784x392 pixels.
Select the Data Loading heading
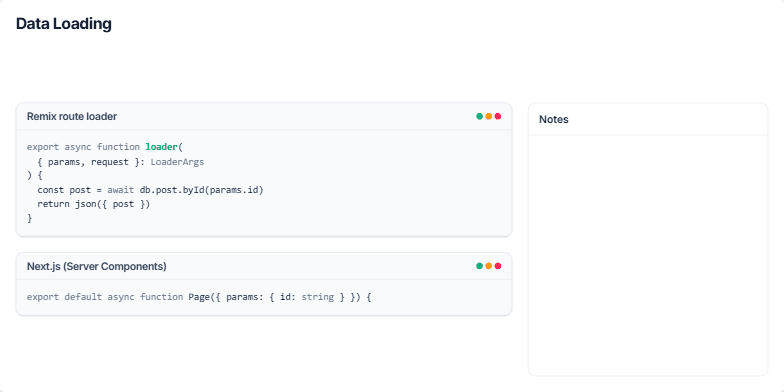[x=64, y=24]
